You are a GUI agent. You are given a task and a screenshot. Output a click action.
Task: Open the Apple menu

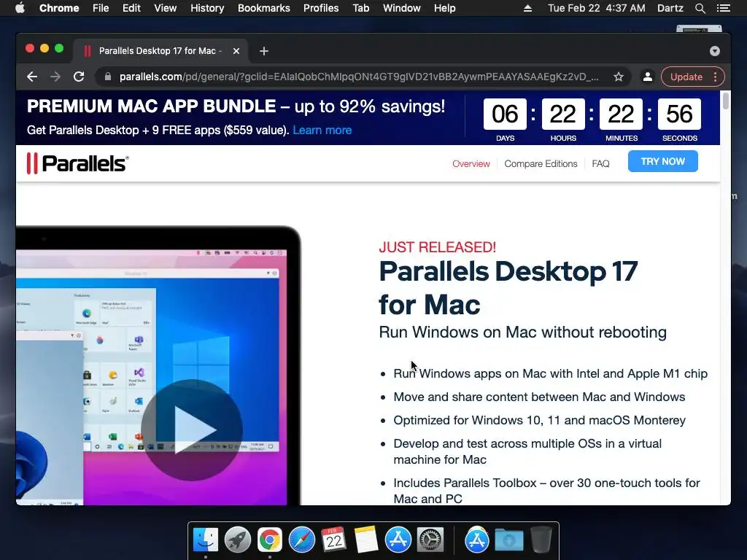click(x=20, y=8)
